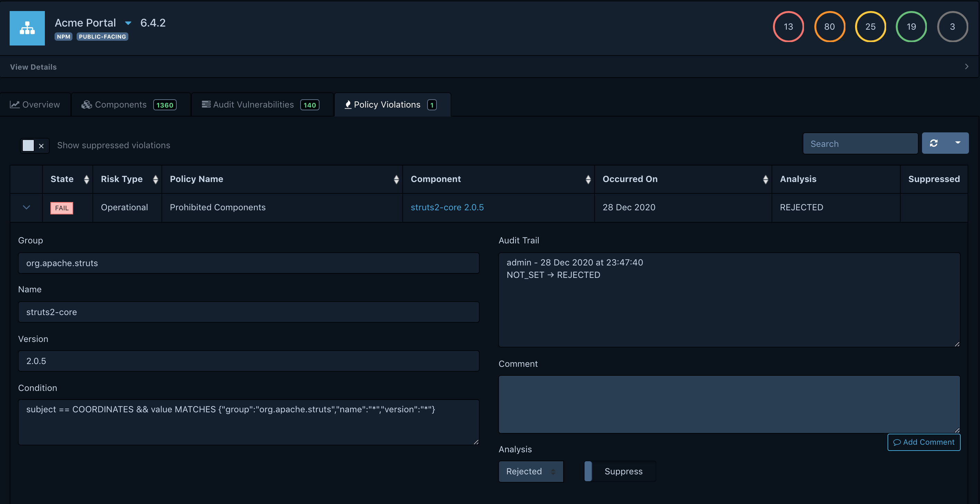Click the refresh icon next to Search
980x504 pixels.
(933, 143)
